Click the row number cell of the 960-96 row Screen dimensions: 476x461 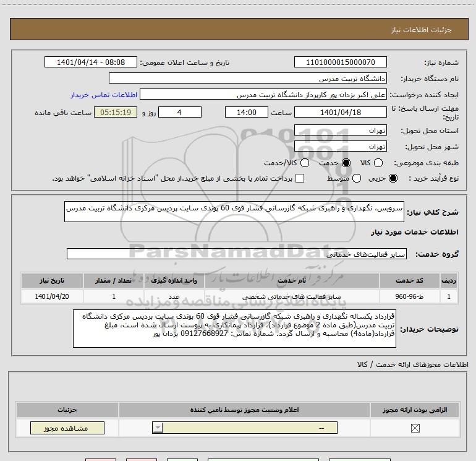pos(449,296)
